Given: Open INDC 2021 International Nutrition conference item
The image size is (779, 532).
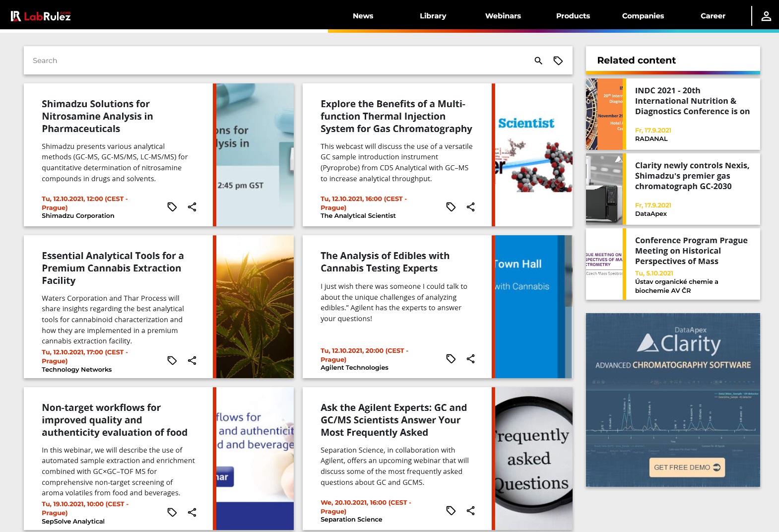Looking at the screenshot, I should point(692,101).
